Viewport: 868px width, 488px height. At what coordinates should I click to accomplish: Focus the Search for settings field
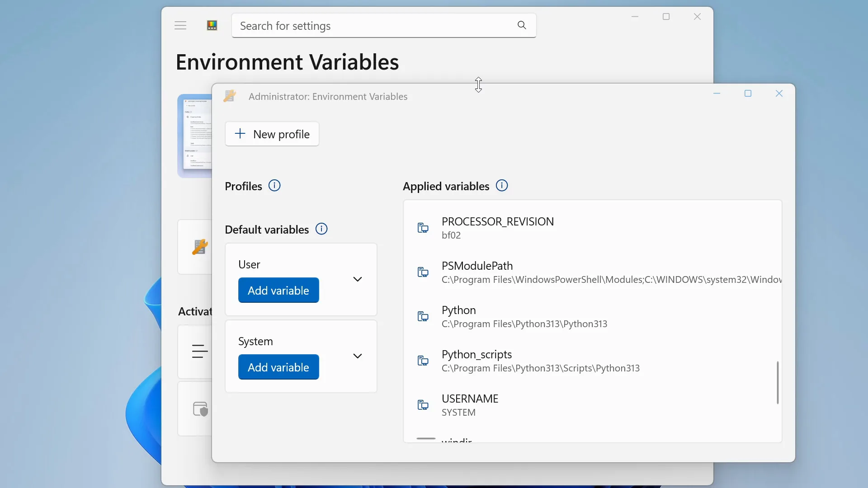click(x=384, y=26)
